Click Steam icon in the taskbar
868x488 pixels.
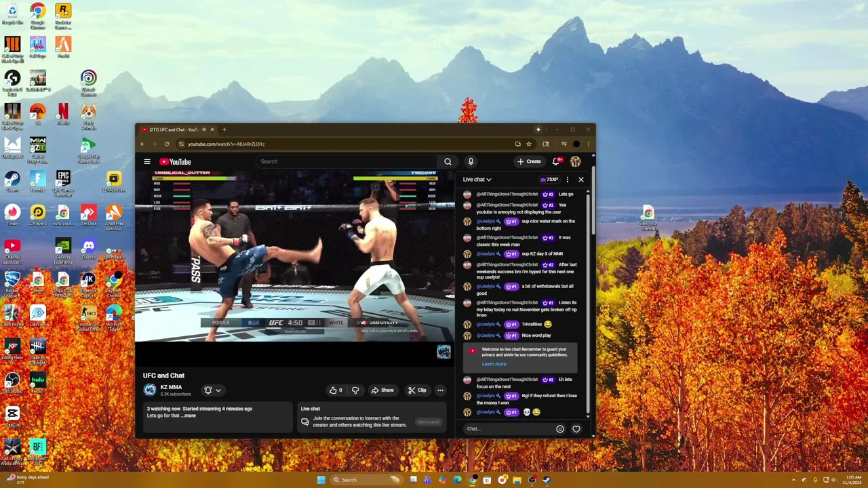click(x=547, y=480)
